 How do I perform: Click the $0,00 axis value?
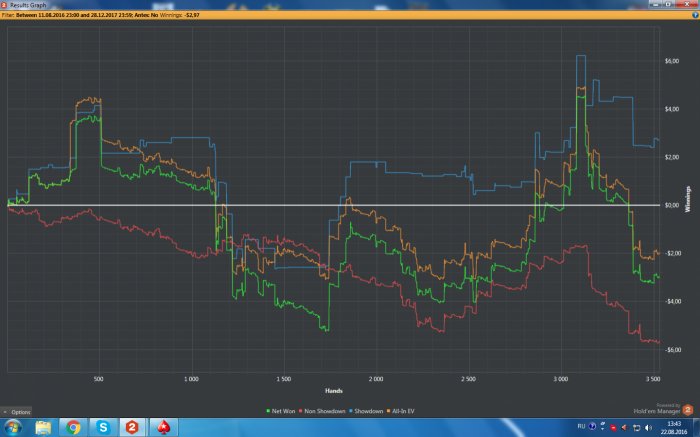[x=672, y=205]
